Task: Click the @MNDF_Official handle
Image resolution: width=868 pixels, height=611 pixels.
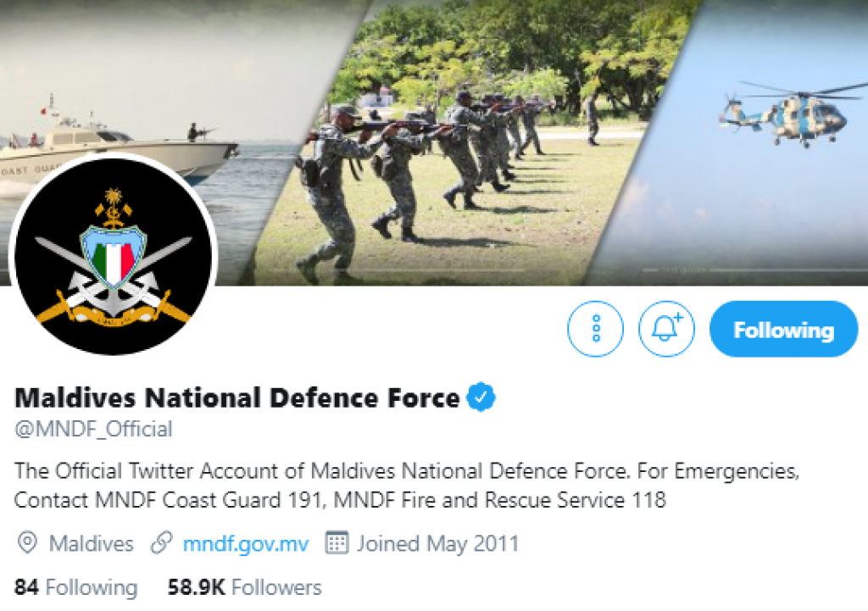Action: coord(93,429)
